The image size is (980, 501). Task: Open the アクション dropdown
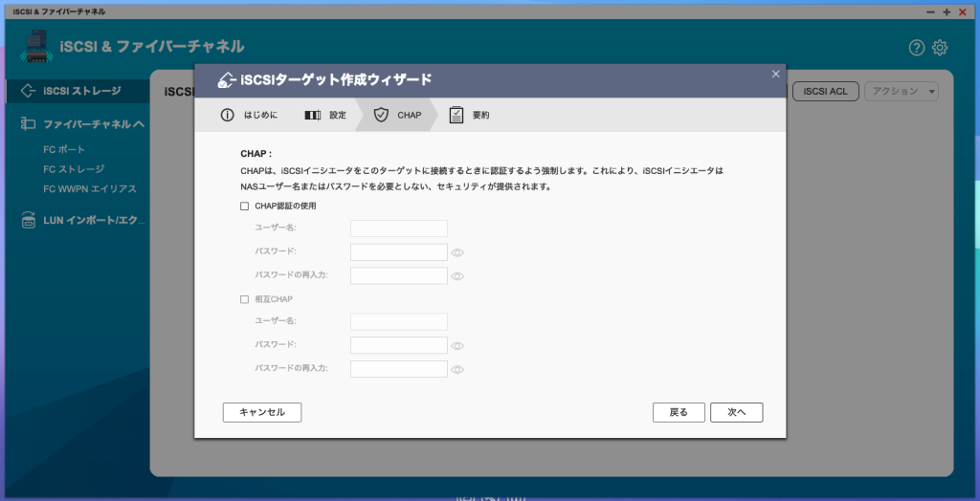[x=901, y=91]
